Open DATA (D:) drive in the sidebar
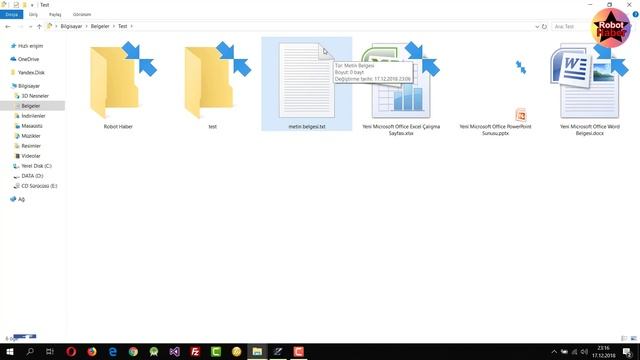640x360 pixels. (29, 176)
